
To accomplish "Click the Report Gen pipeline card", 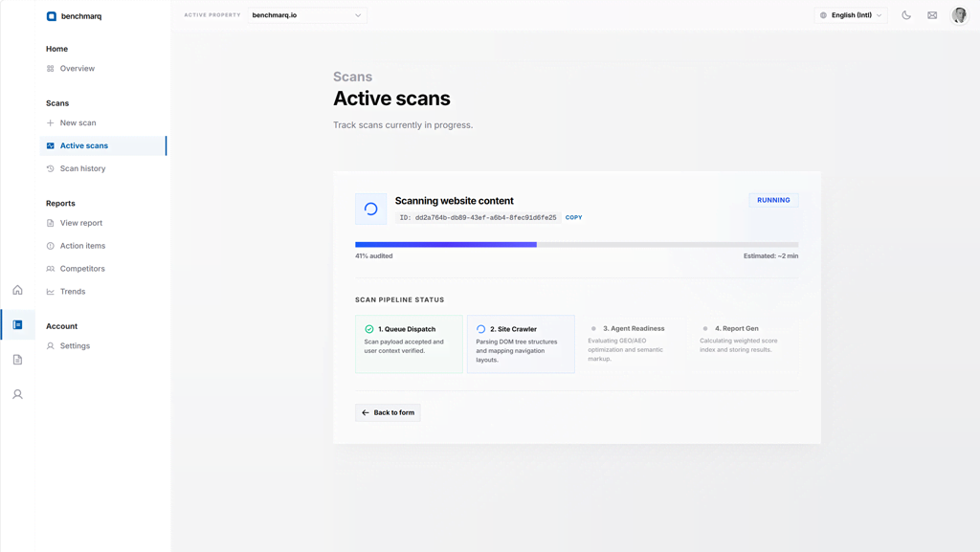I will click(745, 344).
